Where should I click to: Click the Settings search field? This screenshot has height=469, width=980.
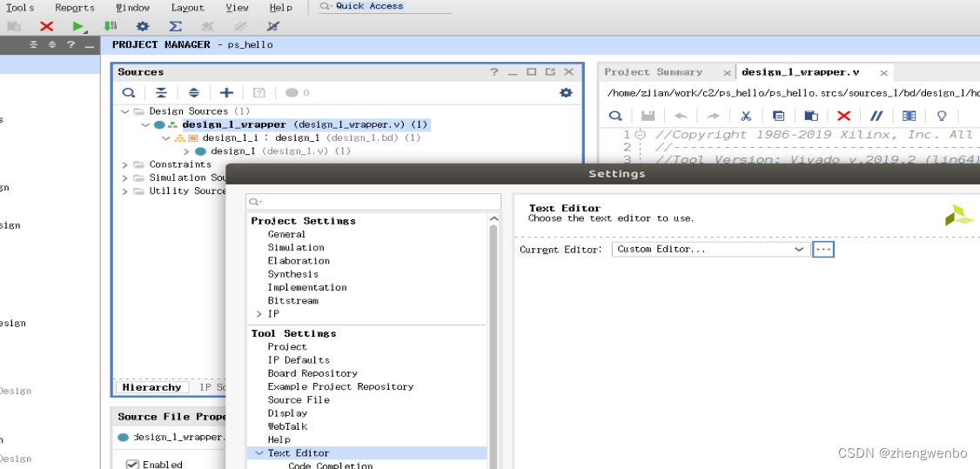pos(373,202)
